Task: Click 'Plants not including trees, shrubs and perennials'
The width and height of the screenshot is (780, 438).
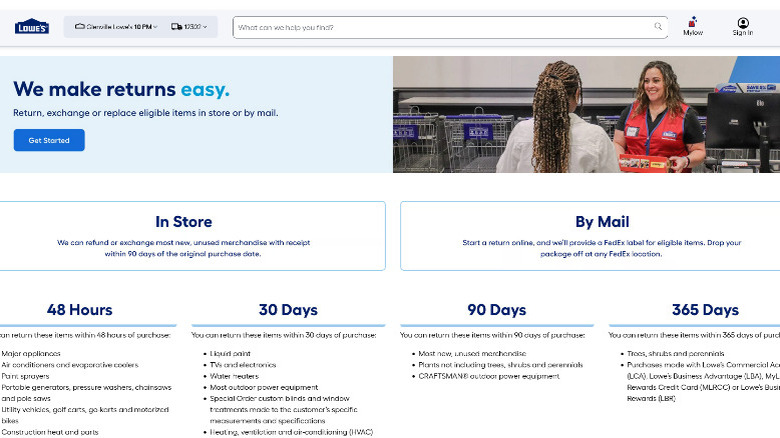Action: (500, 365)
